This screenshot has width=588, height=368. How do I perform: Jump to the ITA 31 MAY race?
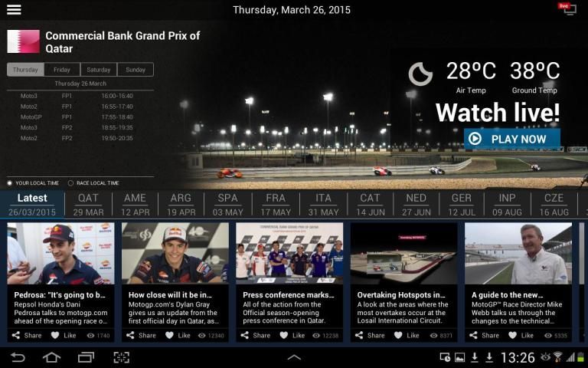[x=324, y=205]
